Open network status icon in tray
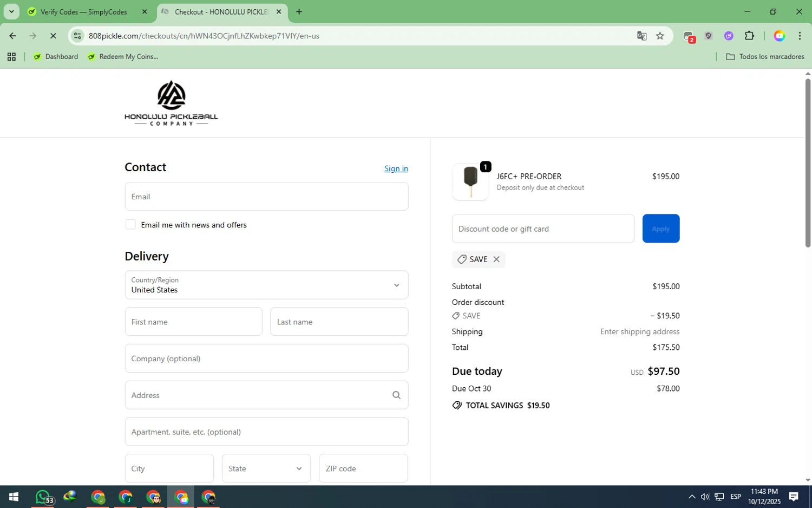This screenshot has height=508, width=812. click(x=719, y=497)
